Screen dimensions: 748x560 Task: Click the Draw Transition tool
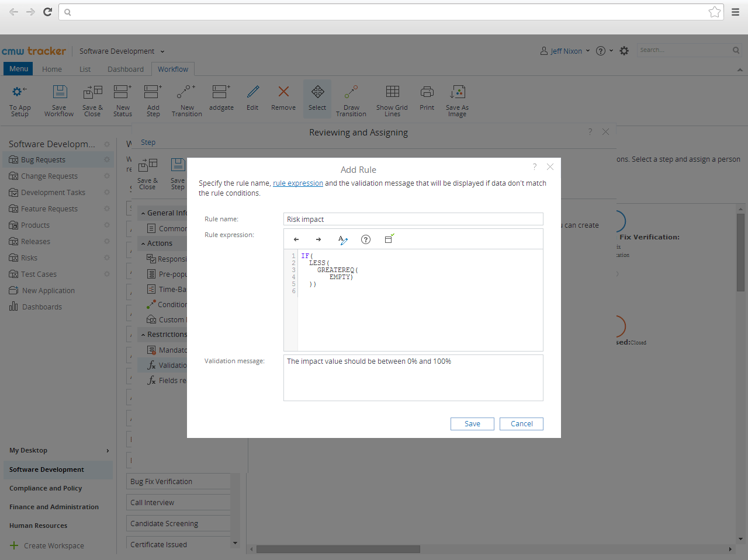coord(351,101)
